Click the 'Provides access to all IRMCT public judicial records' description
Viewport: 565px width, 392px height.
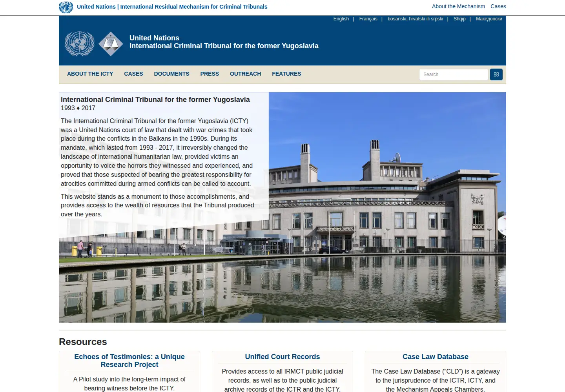pyautogui.click(x=282, y=380)
